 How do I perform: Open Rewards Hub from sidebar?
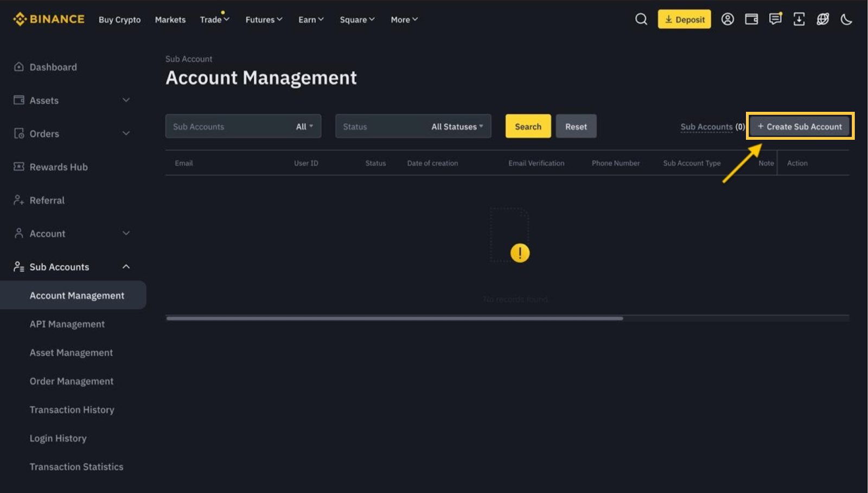coord(59,167)
